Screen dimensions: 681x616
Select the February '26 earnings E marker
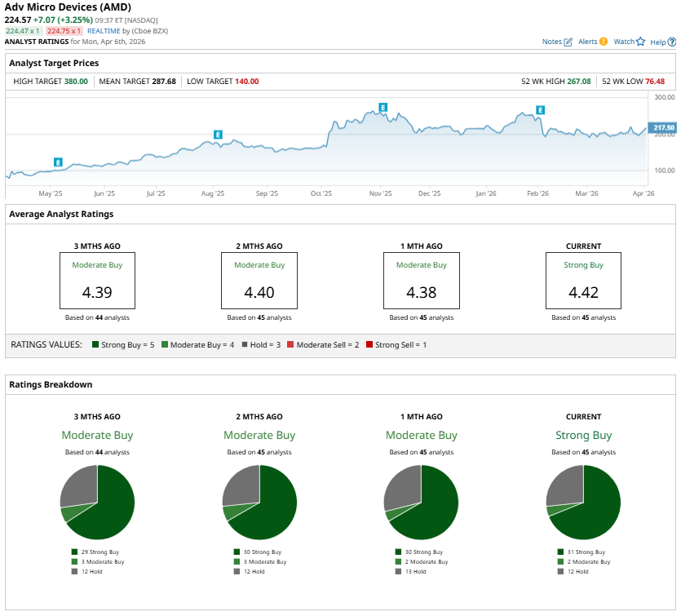pyautogui.click(x=540, y=109)
